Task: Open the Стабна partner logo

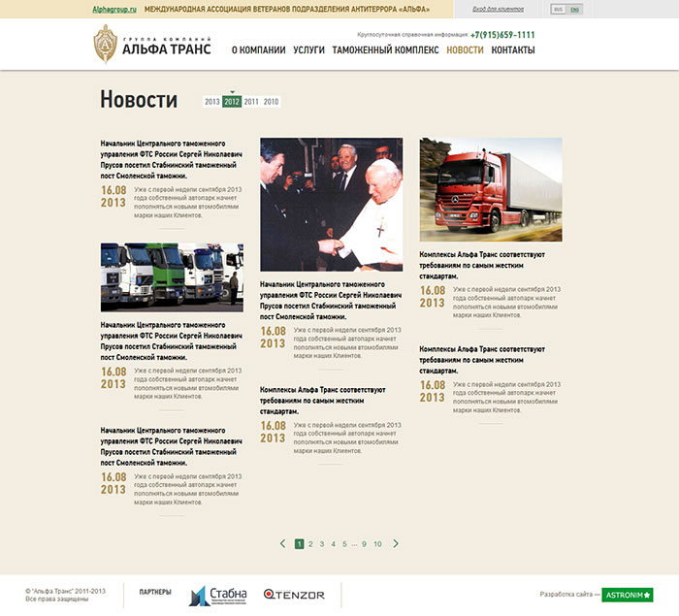Action: click(218, 595)
